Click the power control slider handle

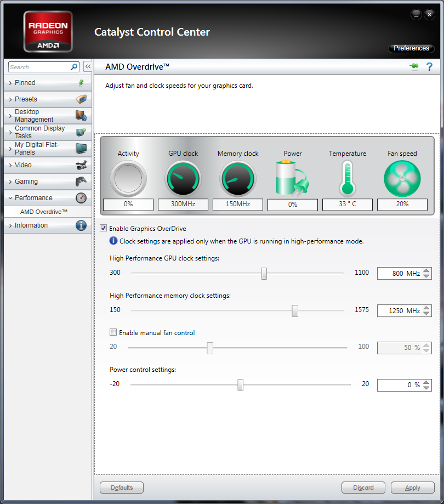pos(240,385)
